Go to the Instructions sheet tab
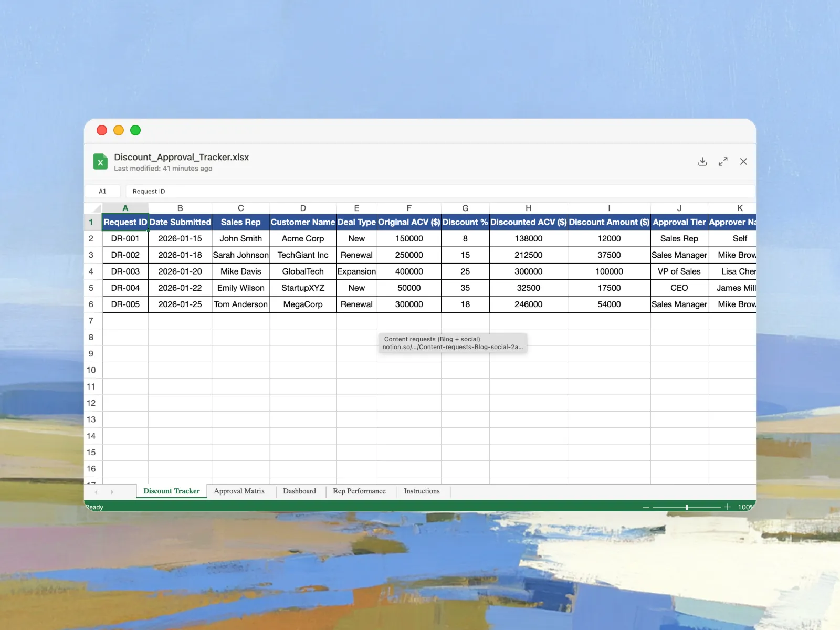Viewport: 840px width, 630px height. 422,491
